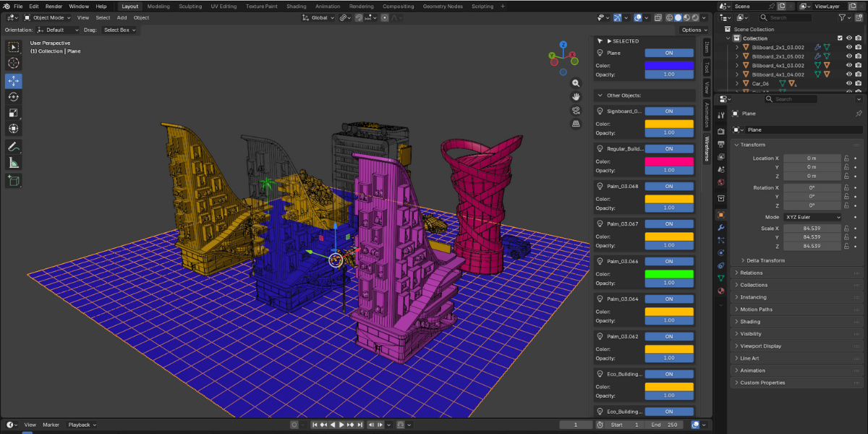
Task: Select the Move tool in the toolbar
Action: click(x=13, y=81)
